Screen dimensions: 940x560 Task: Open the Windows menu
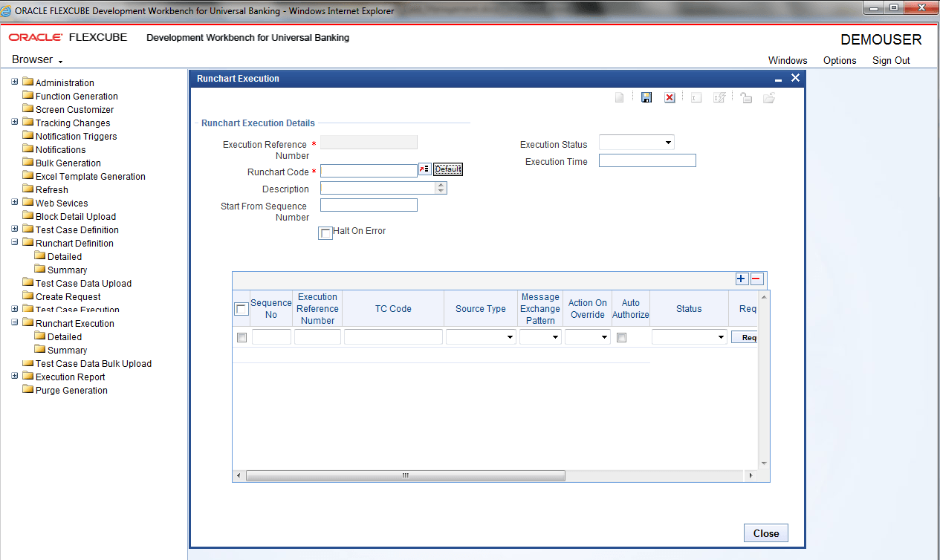788,61
